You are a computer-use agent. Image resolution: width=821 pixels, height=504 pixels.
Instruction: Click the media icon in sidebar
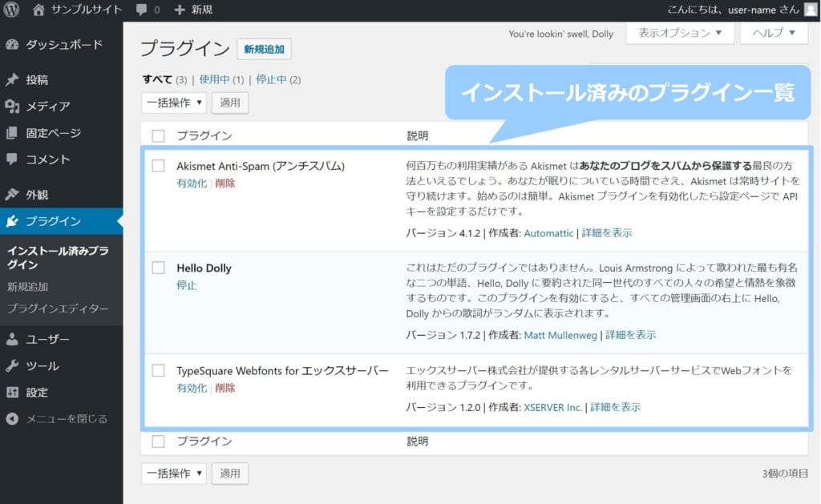pos(12,107)
